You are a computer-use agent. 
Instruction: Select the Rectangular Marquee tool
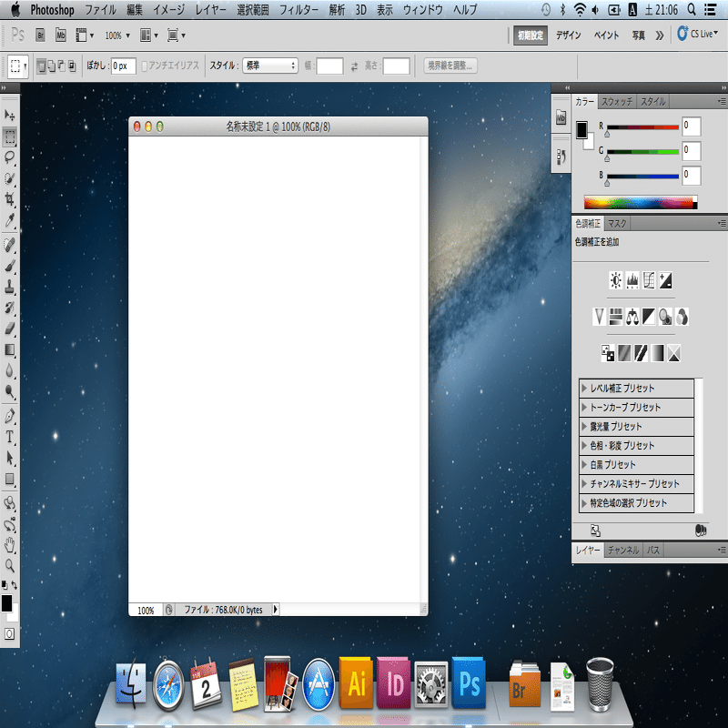point(9,138)
